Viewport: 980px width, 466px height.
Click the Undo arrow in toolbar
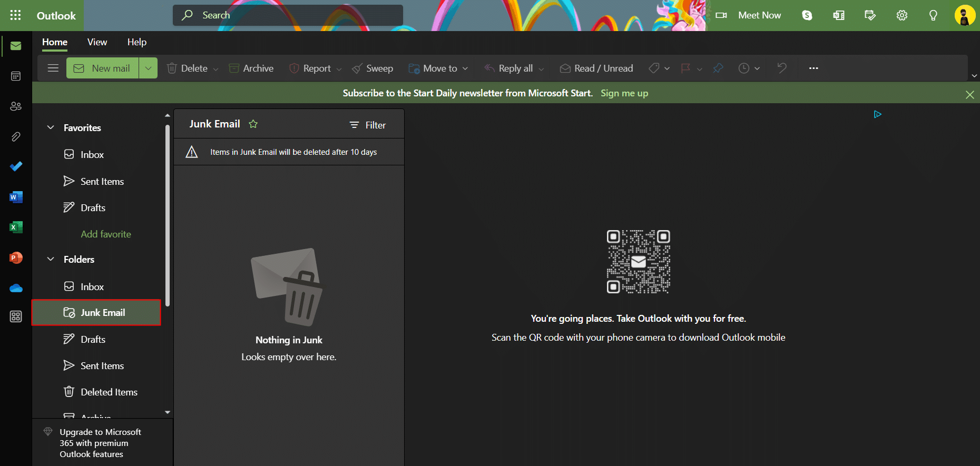(782, 68)
